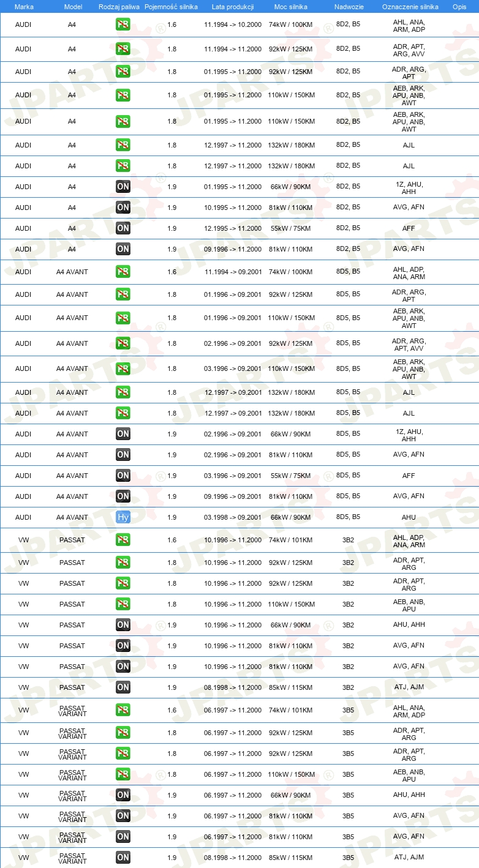The height and width of the screenshot is (868, 479).
Task: Click PB icon for VW Passat 1.6 3B2
Action: (x=123, y=540)
